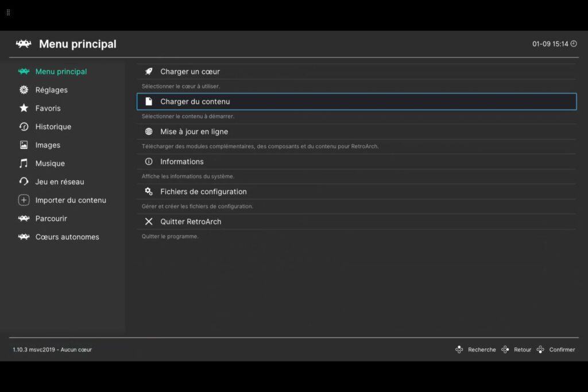Click the gear icon next to Réglages
The image size is (588, 392).
(x=24, y=90)
